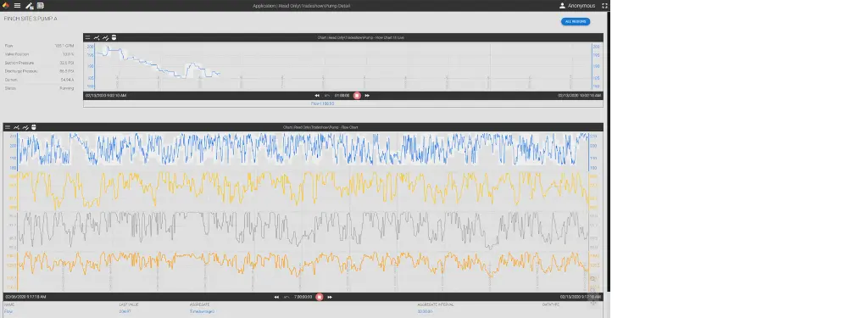Click the Suction Pressure reading row
The width and height of the screenshot is (868, 318).
pyautogui.click(x=39, y=63)
